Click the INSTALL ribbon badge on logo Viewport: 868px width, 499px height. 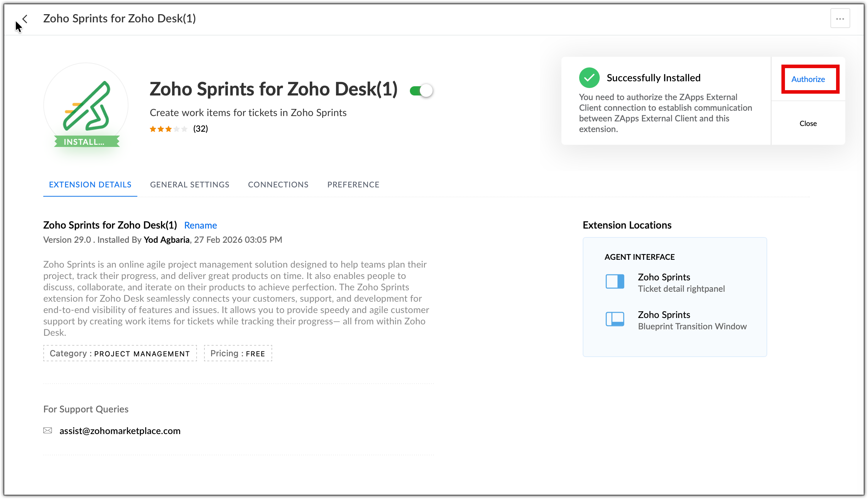point(84,142)
